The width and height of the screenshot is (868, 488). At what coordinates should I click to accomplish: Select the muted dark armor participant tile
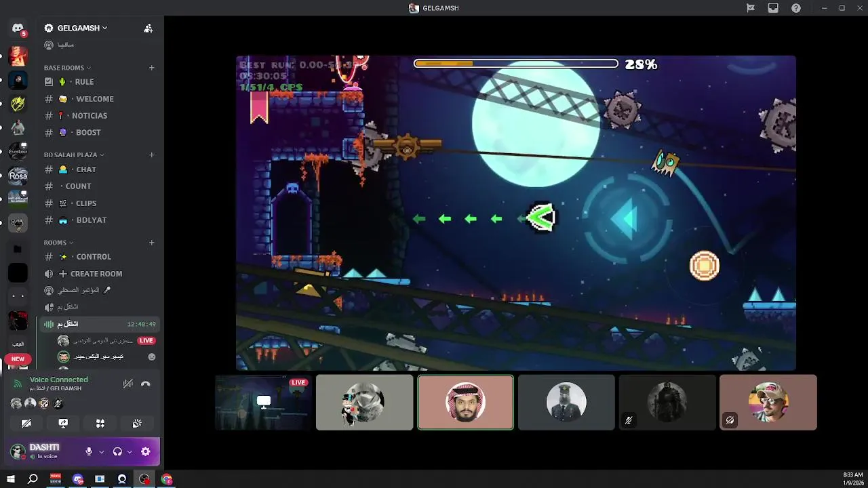[667, 403]
